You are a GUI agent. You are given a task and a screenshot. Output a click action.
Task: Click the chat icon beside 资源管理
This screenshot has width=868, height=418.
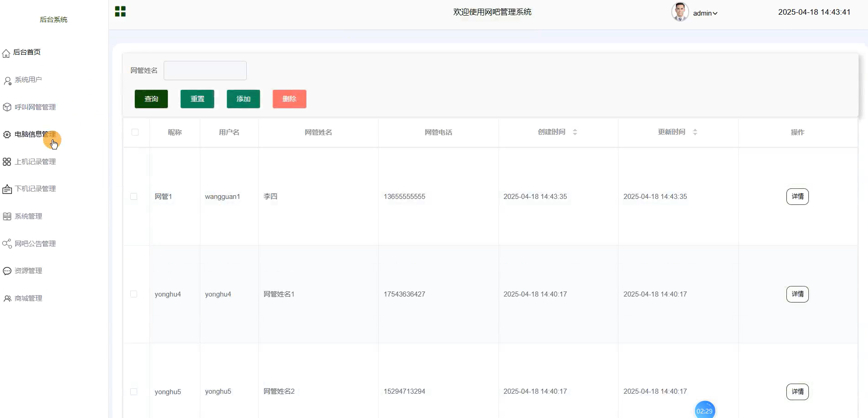click(7, 271)
